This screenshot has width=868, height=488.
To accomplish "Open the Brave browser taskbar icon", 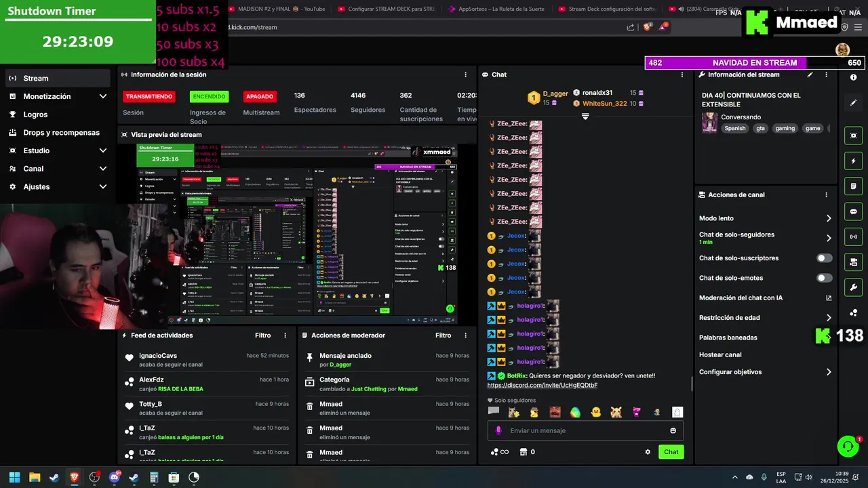I will click(x=75, y=477).
